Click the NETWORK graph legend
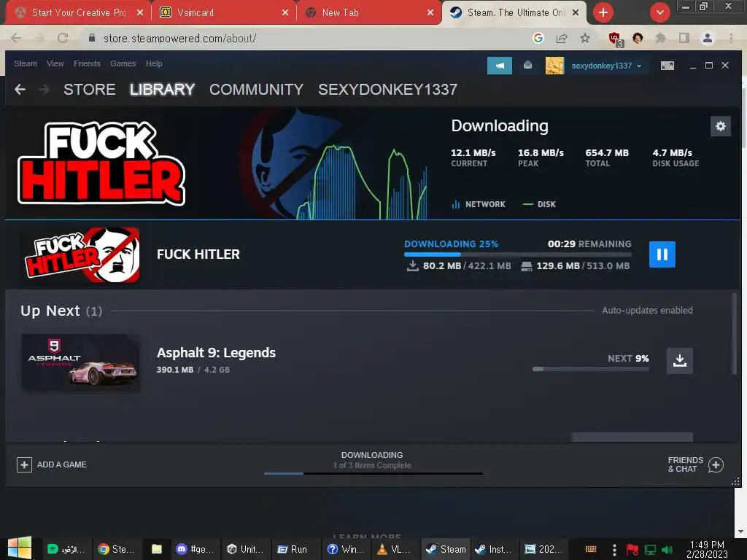The height and width of the screenshot is (560, 747). click(x=479, y=204)
